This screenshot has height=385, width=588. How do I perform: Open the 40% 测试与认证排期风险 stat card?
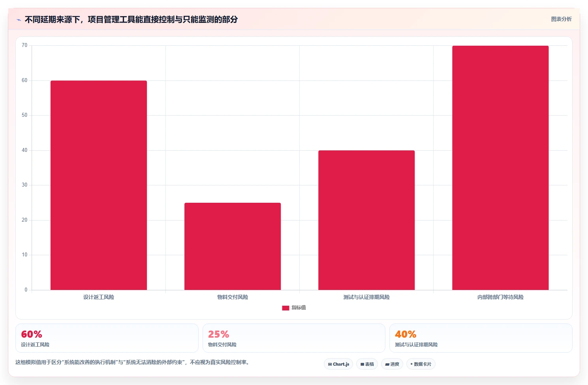[x=481, y=338]
